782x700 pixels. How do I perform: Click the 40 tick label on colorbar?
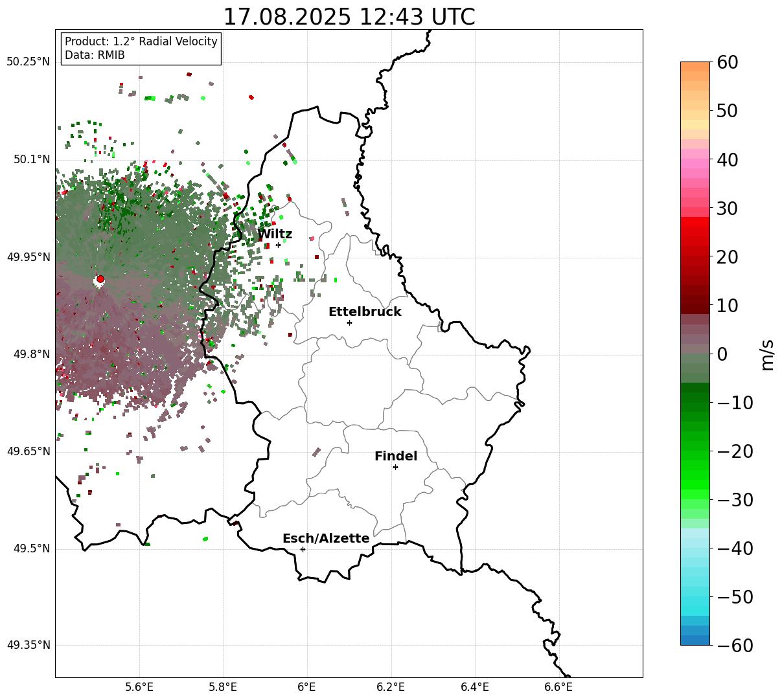[728, 159]
